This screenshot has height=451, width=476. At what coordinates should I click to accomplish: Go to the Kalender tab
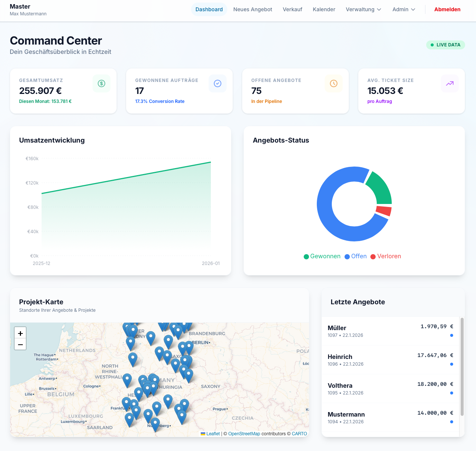coord(324,9)
